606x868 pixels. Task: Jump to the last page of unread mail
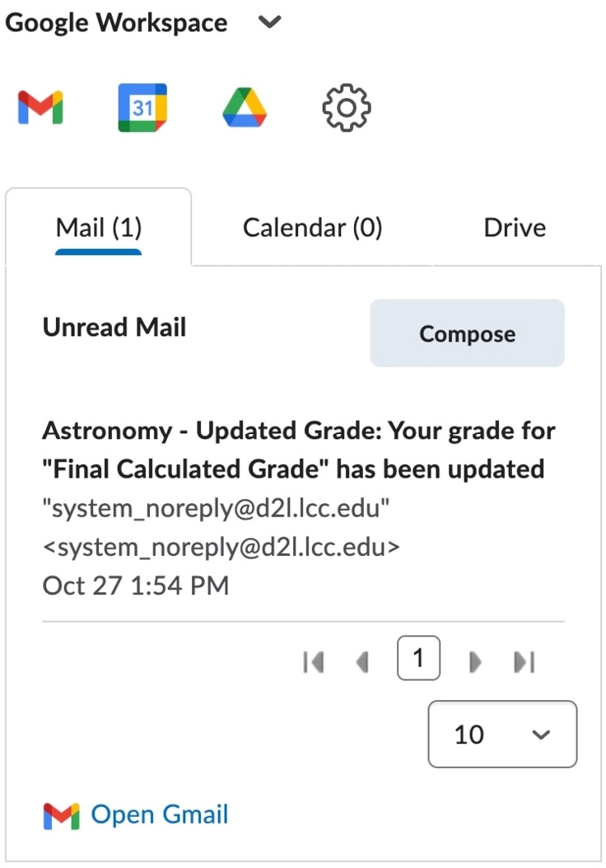pos(524,659)
